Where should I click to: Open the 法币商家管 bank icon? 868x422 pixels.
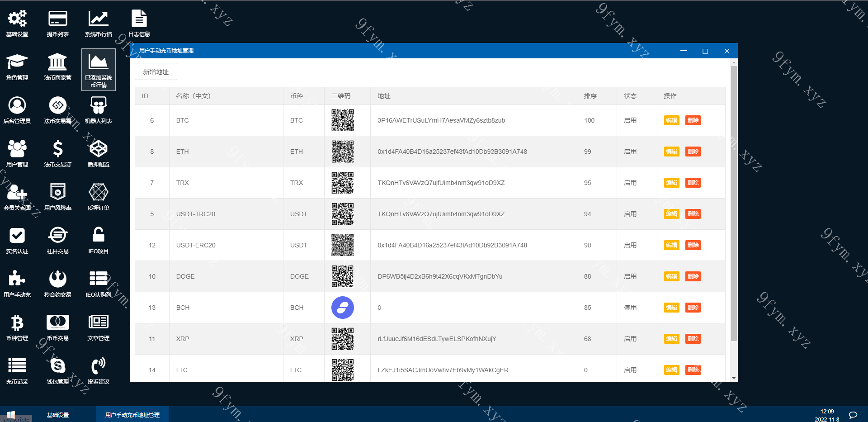pos(57,62)
